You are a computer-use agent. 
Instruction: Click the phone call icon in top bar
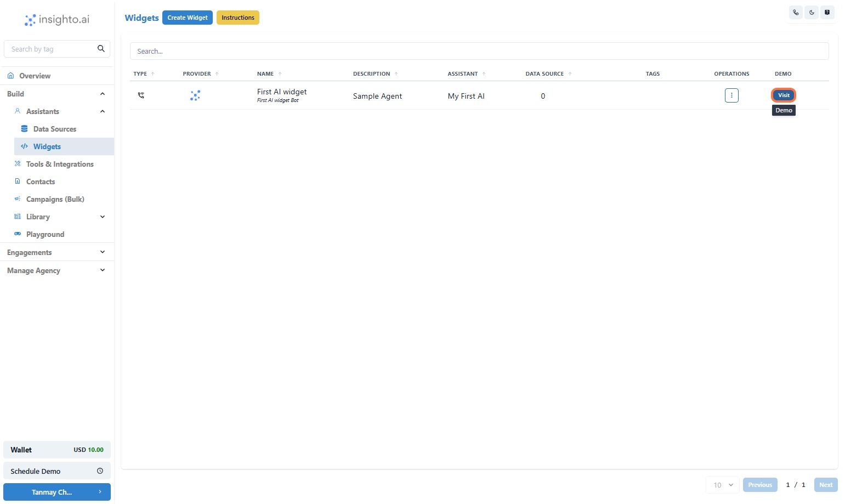pos(796,12)
